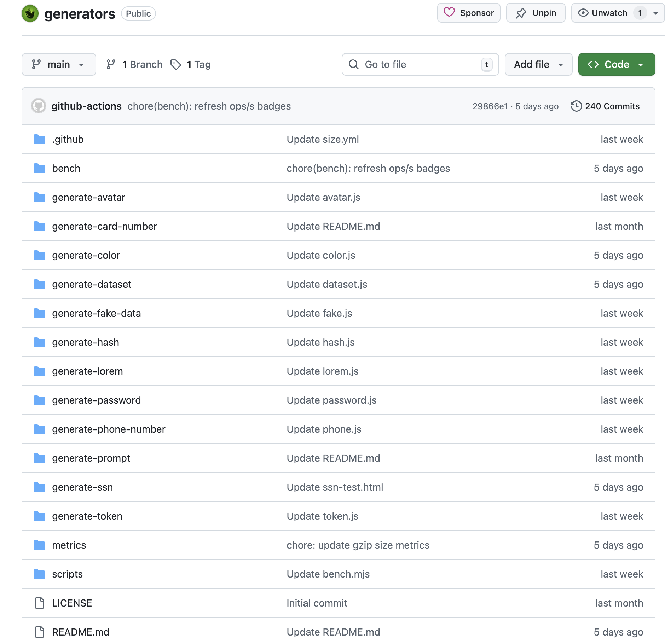Click the LICENSE file icon
The image size is (665, 644).
(x=39, y=603)
